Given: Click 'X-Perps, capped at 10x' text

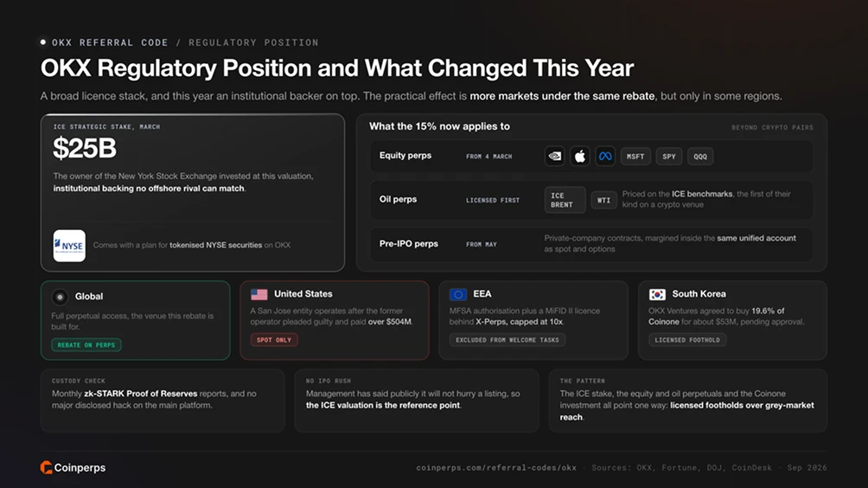Looking at the screenshot, I should click(x=520, y=322).
